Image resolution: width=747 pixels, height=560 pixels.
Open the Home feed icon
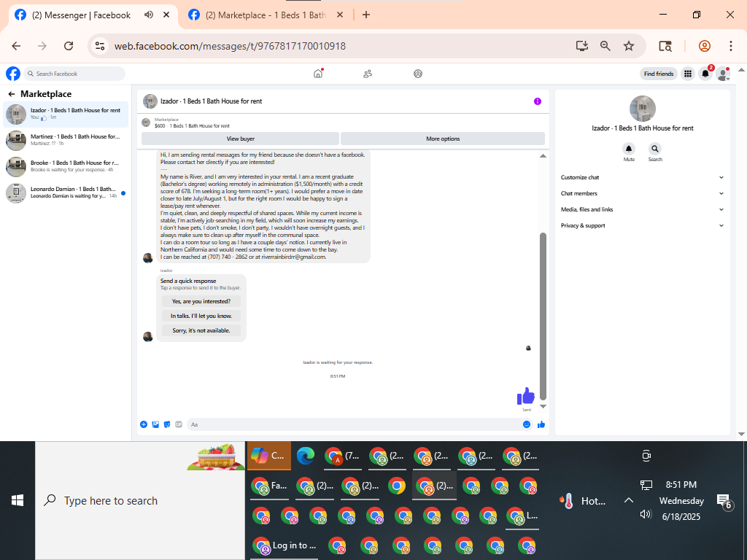(318, 74)
